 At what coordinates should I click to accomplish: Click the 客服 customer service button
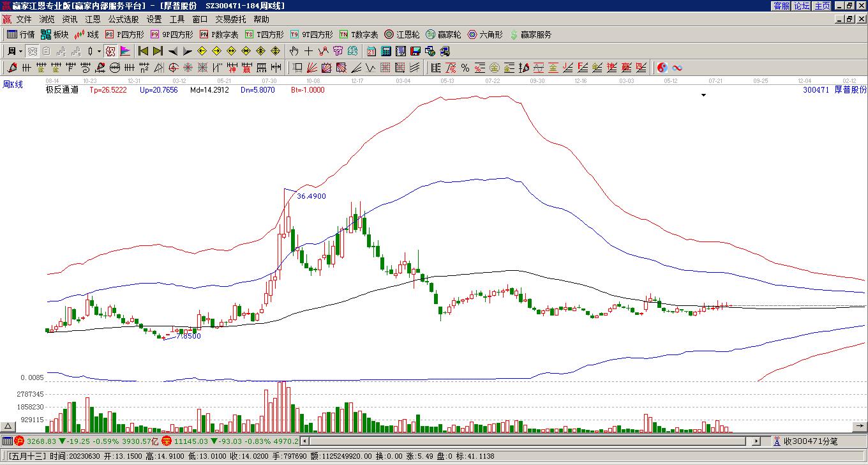(x=782, y=6)
